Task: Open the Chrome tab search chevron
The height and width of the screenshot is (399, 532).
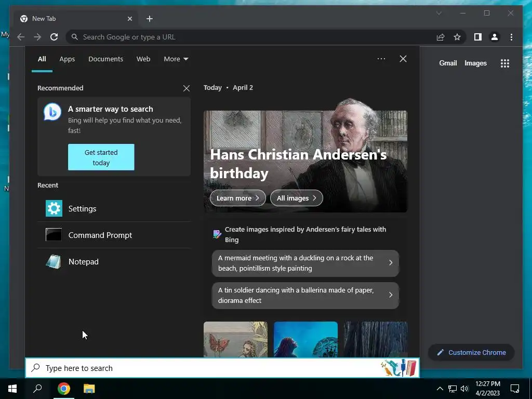Action: (438, 13)
